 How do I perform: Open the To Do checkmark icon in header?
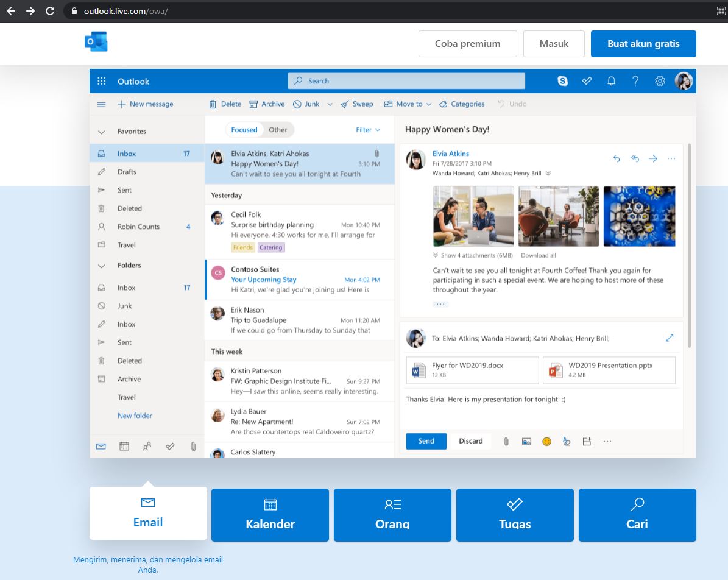click(587, 81)
